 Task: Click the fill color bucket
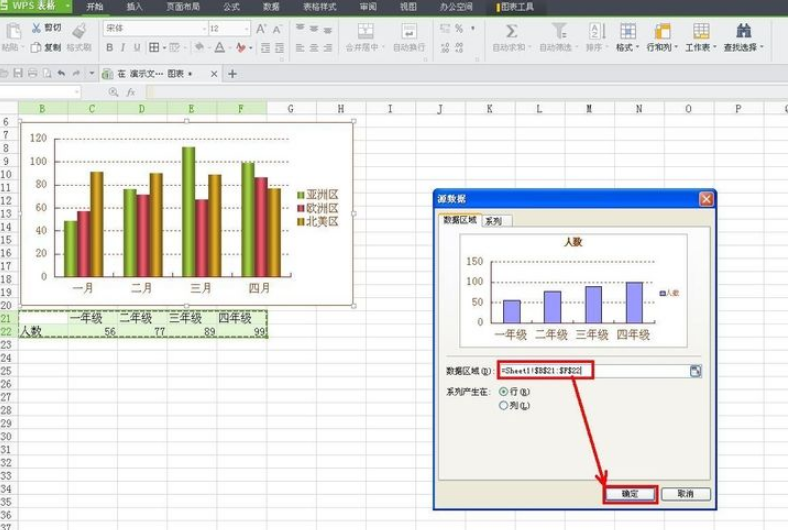(x=200, y=48)
